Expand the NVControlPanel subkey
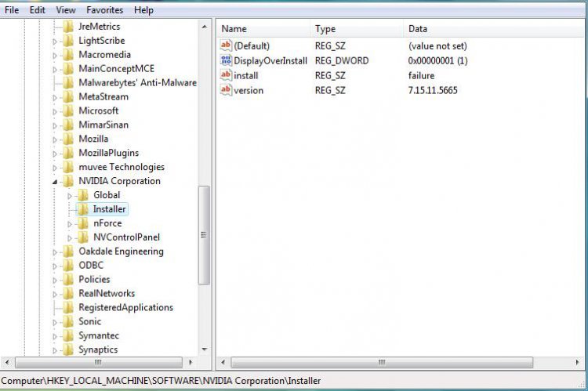 (69, 238)
